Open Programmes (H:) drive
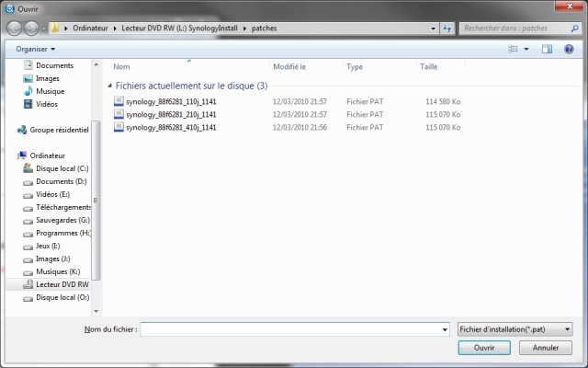Screen dimensions: 588x368 click(x=63, y=233)
